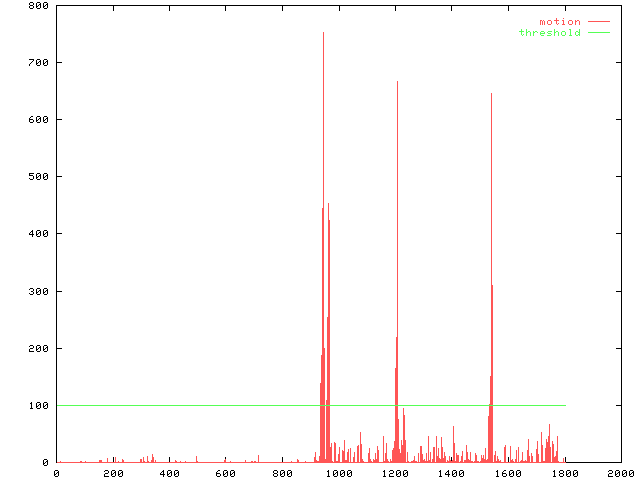Click the x-axis label 1400
This screenshot has height=480, width=640.
[x=452, y=474]
